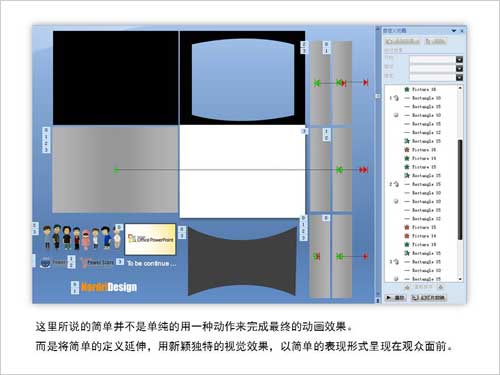The height and width of the screenshot is (375, 500).
Task: Click the red end arrow on top-right motion path
Action: click(366, 82)
